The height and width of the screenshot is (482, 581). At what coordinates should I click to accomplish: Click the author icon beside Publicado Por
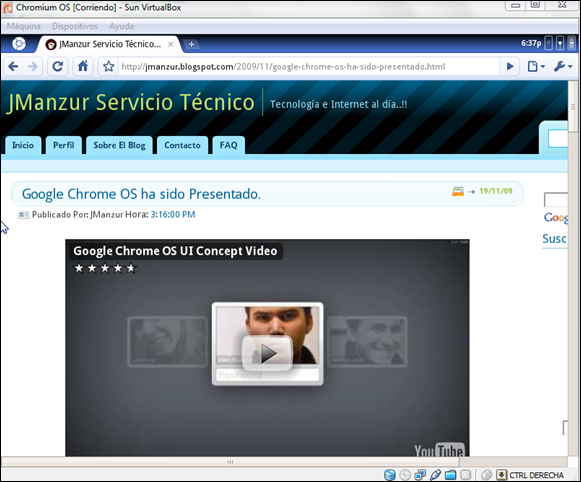point(23,215)
